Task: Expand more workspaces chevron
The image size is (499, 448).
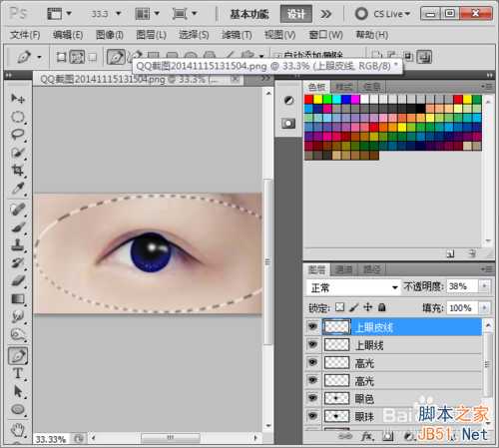Action: (x=325, y=14)
